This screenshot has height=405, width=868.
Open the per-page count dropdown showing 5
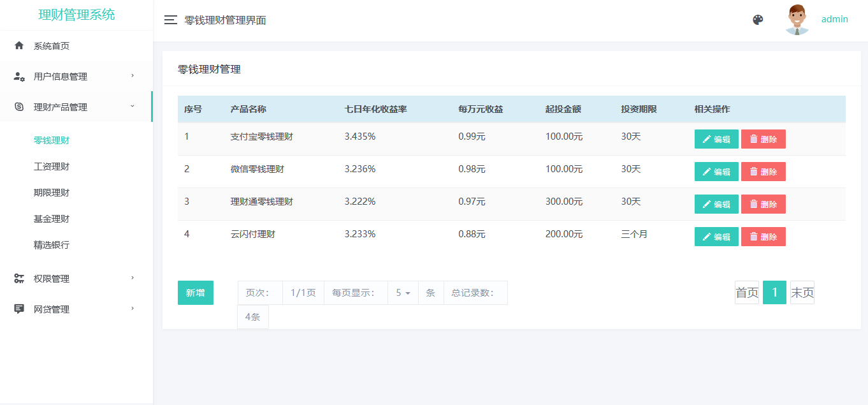tap(403, 293)
